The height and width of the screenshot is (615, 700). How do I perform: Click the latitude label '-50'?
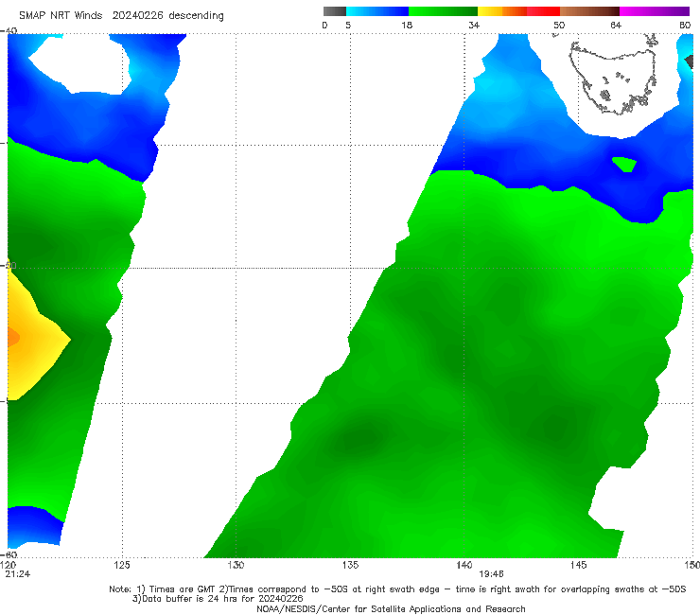(x=9, y=266)
